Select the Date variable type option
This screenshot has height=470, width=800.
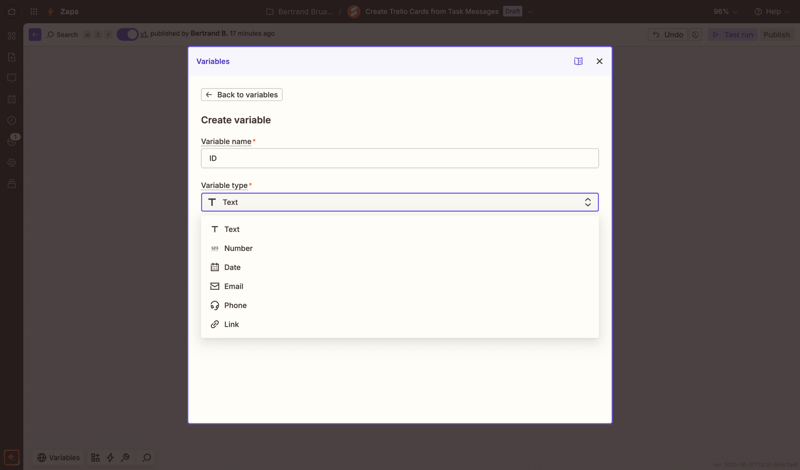(x=399, y=267)
